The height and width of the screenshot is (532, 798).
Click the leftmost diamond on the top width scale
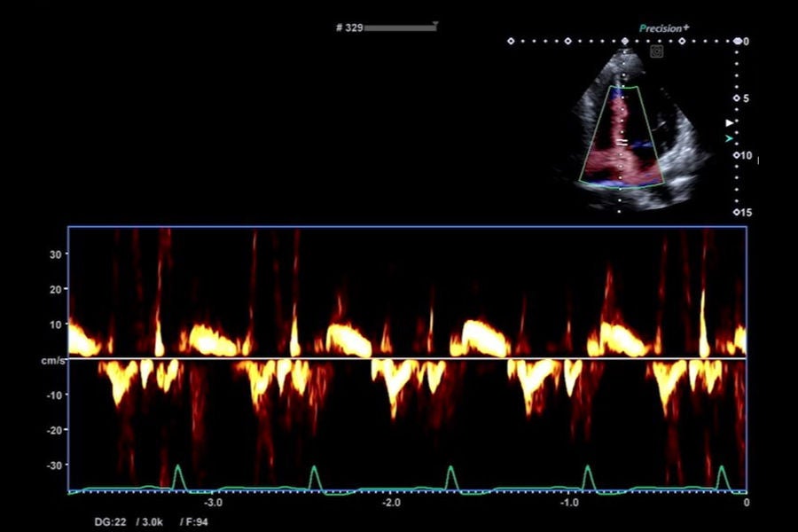(x=511, y=42)
